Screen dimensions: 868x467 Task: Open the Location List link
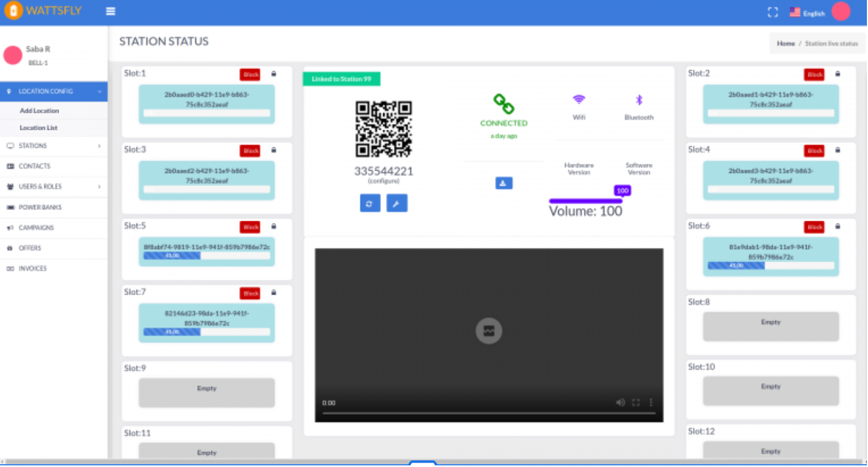39,128
